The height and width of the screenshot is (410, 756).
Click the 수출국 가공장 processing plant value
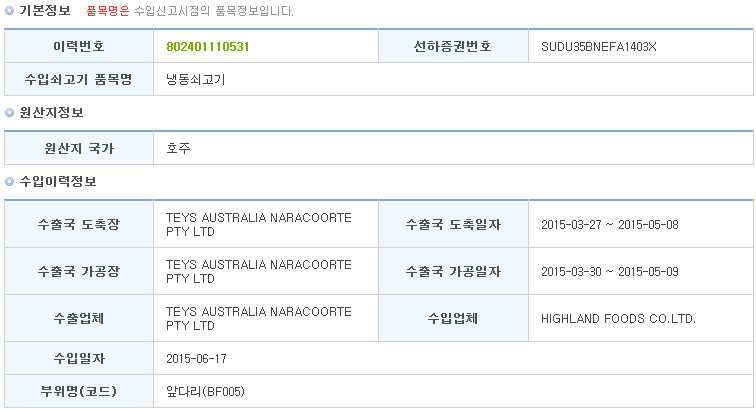(259, 272)
